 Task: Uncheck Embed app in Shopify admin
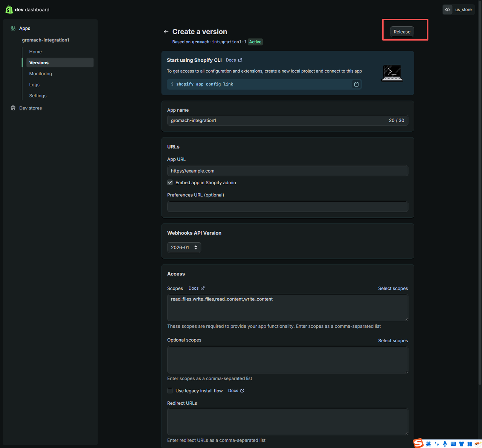(x=170, y=182)
